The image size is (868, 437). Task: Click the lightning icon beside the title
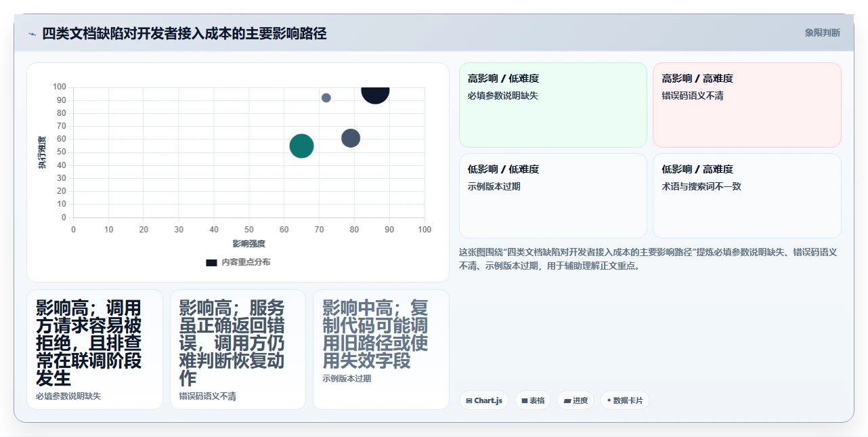coord(32,34)
